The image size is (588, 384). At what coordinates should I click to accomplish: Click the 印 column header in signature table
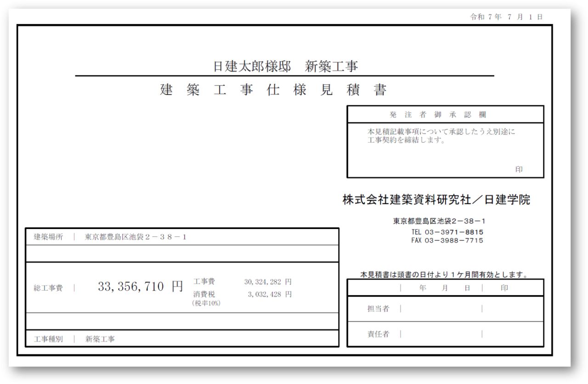(x=504, y=288)
